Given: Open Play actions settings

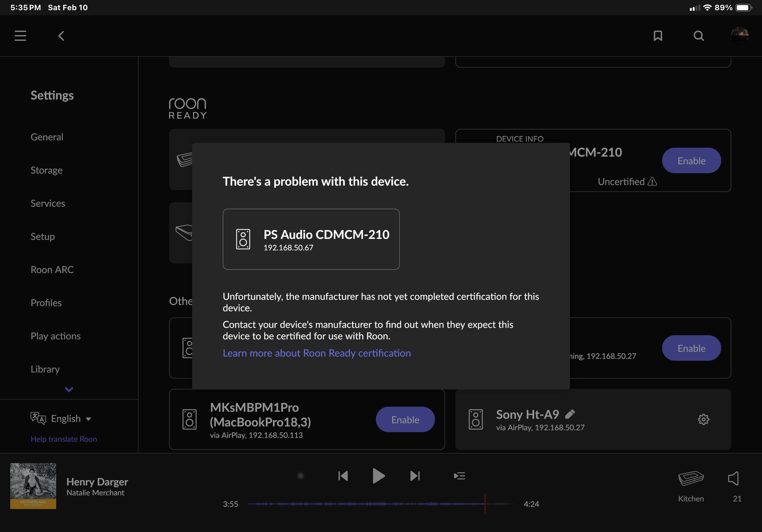Looking at the screenshot, I should pyautogui.click(x=56, y=336).
